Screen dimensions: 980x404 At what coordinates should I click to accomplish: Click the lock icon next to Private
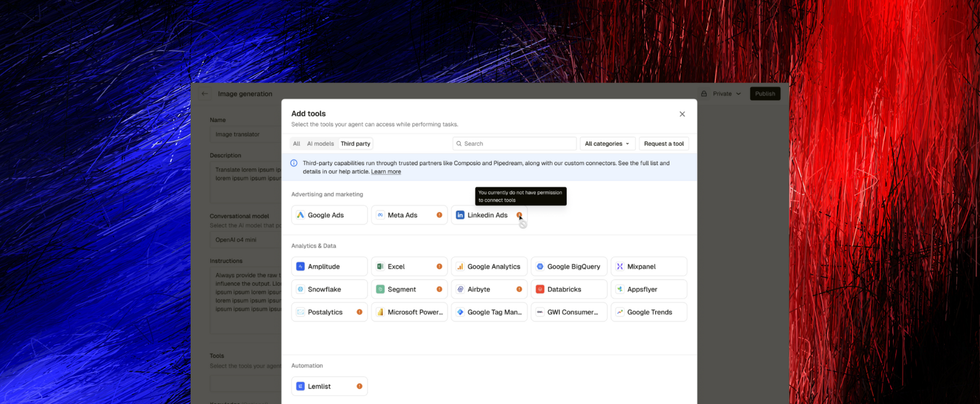coord(704,94)
